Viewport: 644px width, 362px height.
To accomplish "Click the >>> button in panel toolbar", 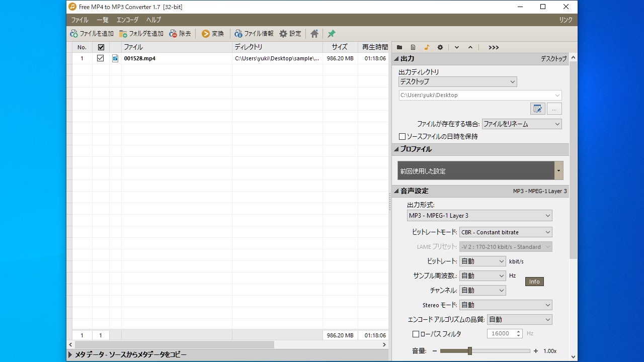I will click(x=494, y=47).
